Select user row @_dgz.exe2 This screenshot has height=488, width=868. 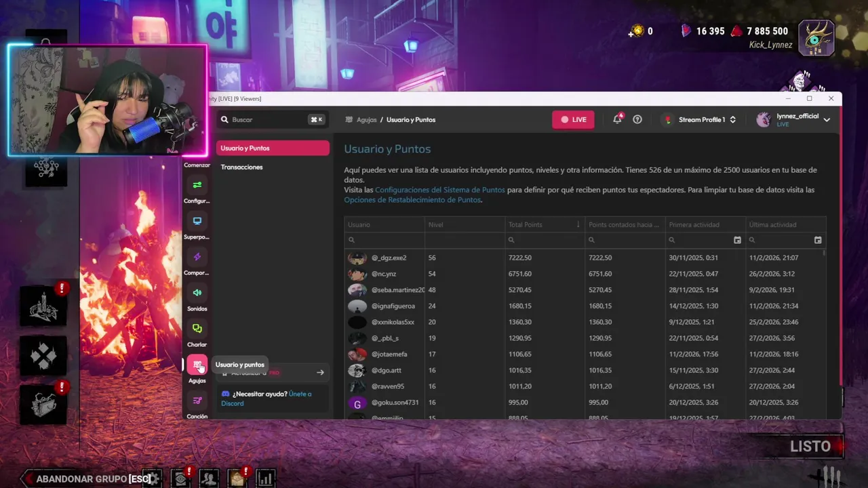click(x=585, y=258)
